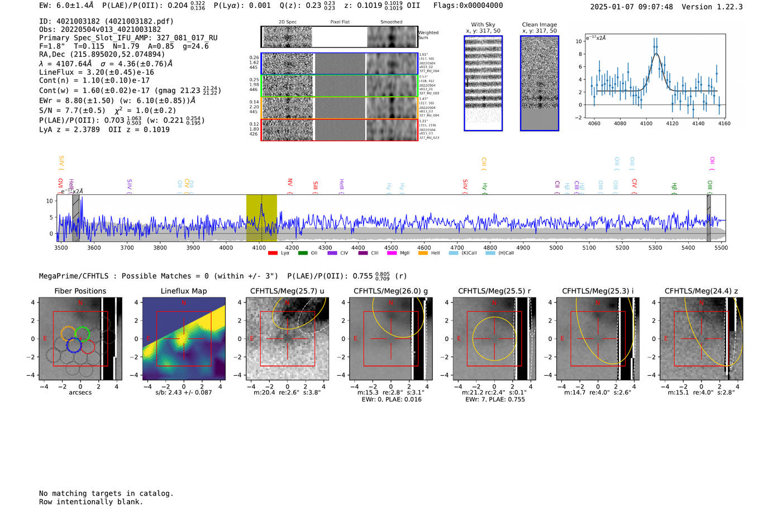Open the CFHTLS/Meg(25.5) r image
Viewport: 782px width, 532px height.
click(x=494, y=338)
